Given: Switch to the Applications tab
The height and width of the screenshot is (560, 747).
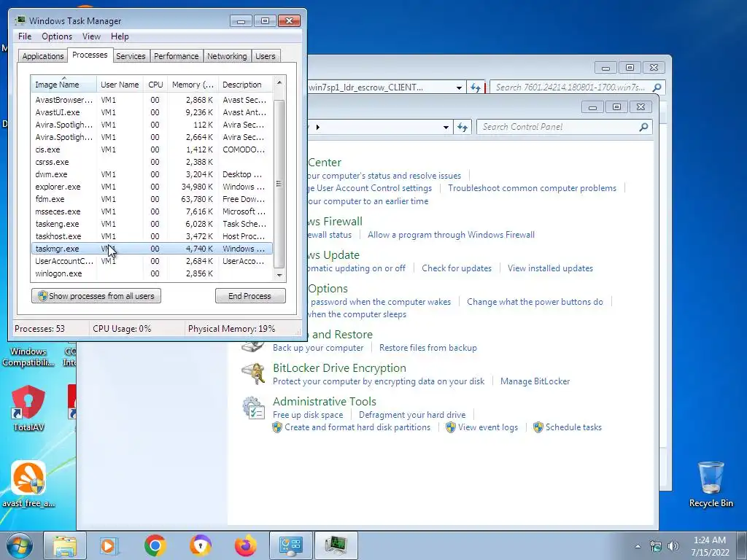Looking at the screenshot, I should tap(43, 56).
